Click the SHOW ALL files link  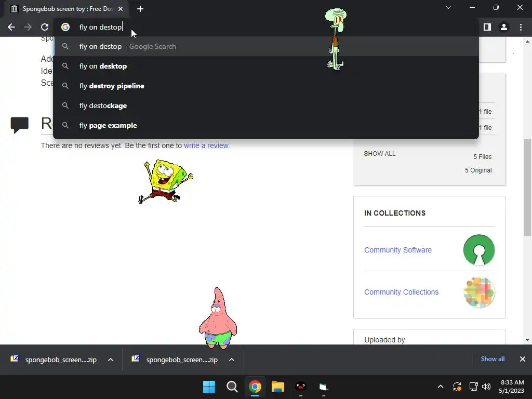tap(379, 154)
